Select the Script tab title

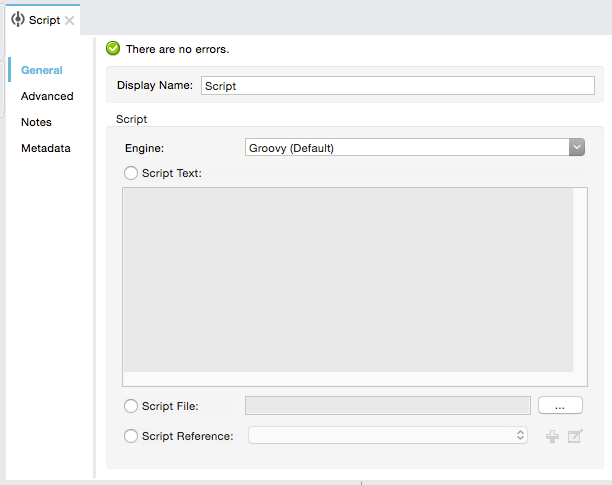point(44,20)
